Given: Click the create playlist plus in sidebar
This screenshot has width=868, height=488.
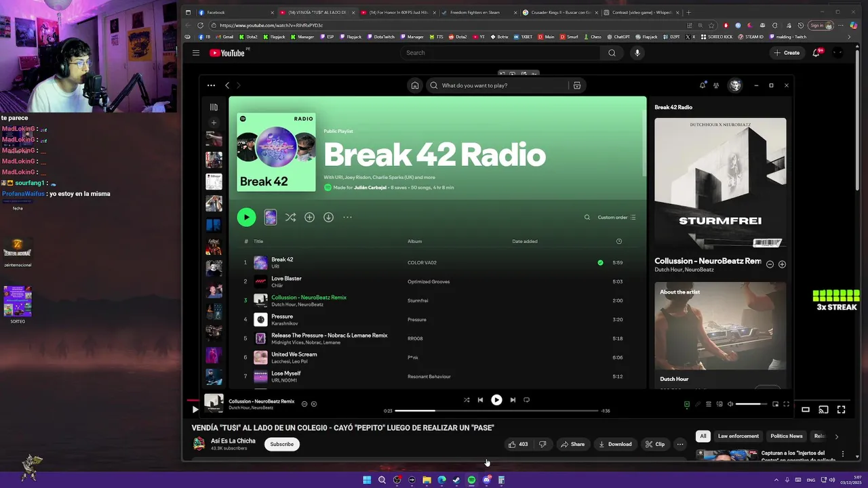Looking at the screenshot, I should 214,123.
